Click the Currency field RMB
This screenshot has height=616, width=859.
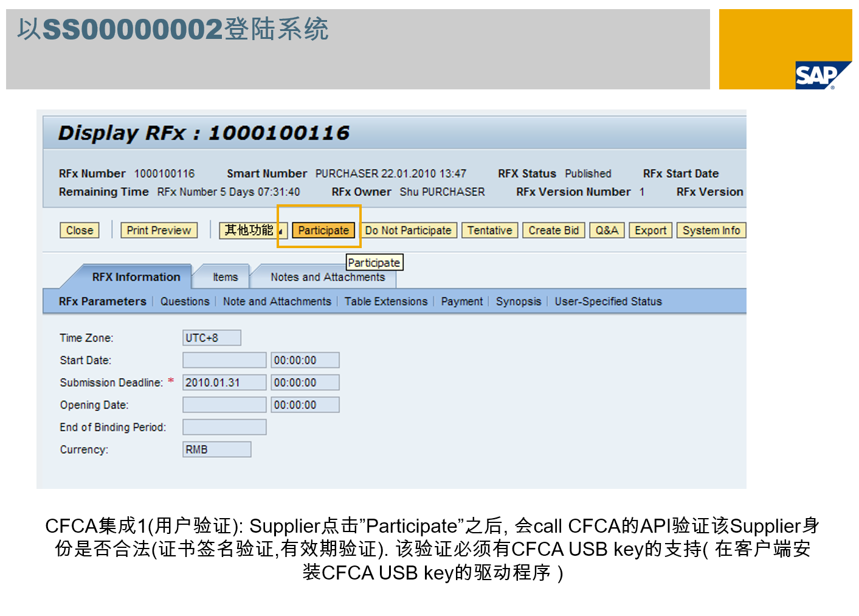[216, 449]
